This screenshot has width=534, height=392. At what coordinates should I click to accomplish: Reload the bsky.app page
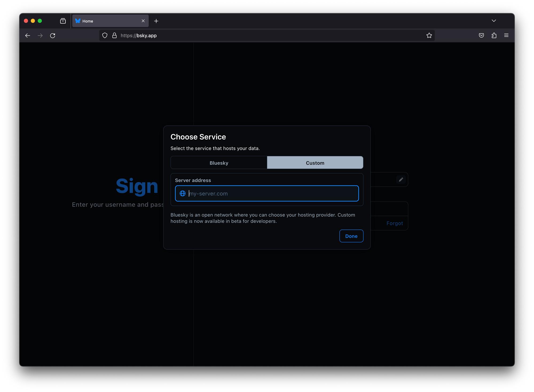point(53,36)
